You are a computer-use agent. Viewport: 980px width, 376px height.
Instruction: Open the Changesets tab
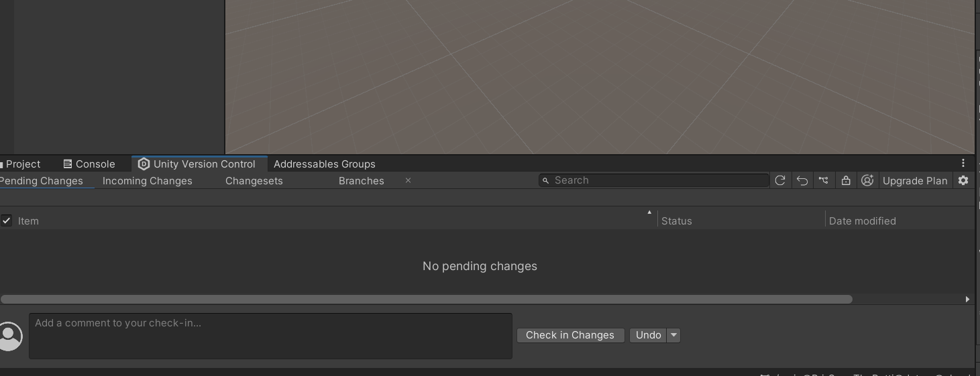tap(254, 181)
